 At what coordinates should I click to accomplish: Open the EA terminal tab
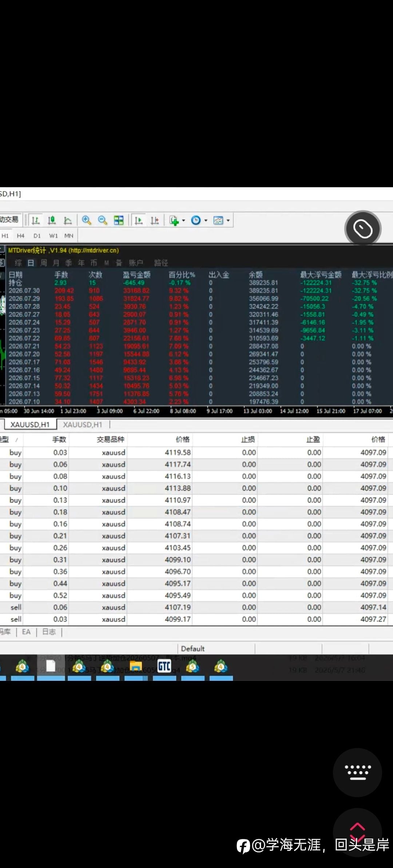tap(26, 632)
